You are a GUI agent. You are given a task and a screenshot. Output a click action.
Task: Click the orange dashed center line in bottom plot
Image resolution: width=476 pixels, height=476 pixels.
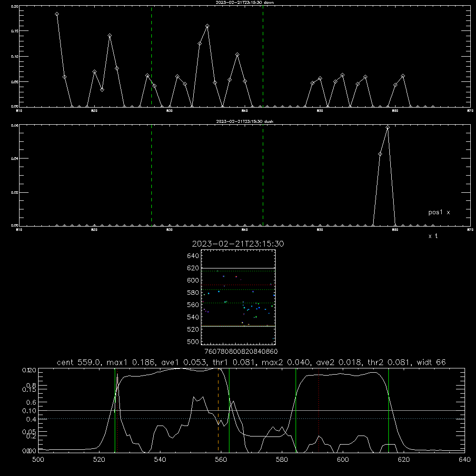tap(218, 410)
